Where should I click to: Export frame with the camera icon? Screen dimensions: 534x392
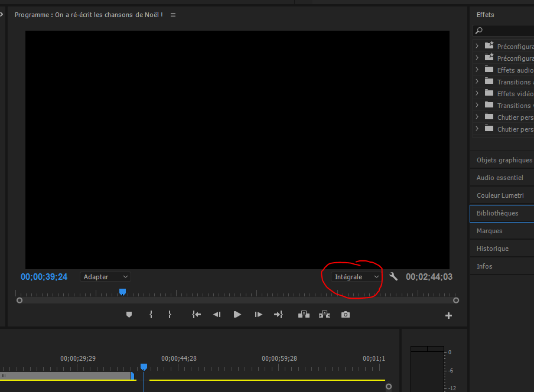click(x=346, y=315)
